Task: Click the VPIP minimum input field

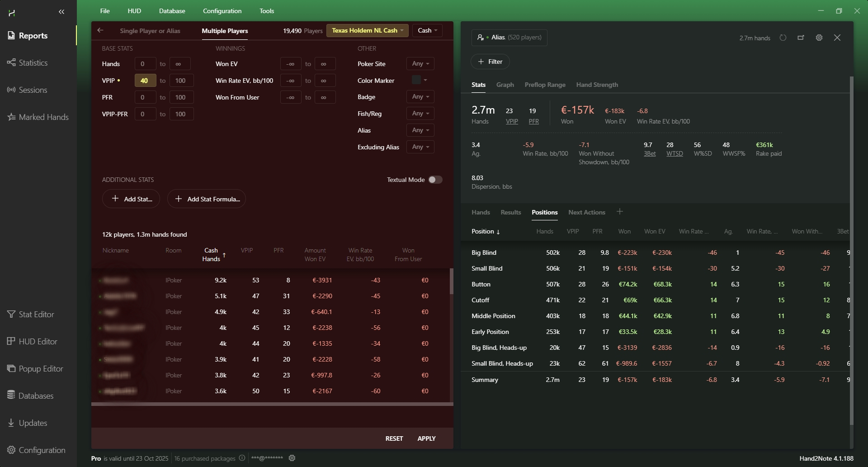Action: (x=145, y=81)
